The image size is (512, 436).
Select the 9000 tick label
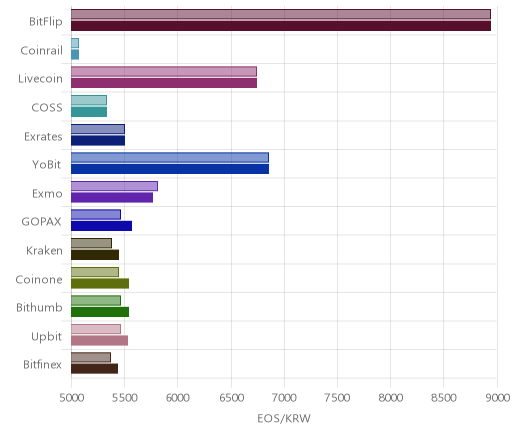[498, 398]
